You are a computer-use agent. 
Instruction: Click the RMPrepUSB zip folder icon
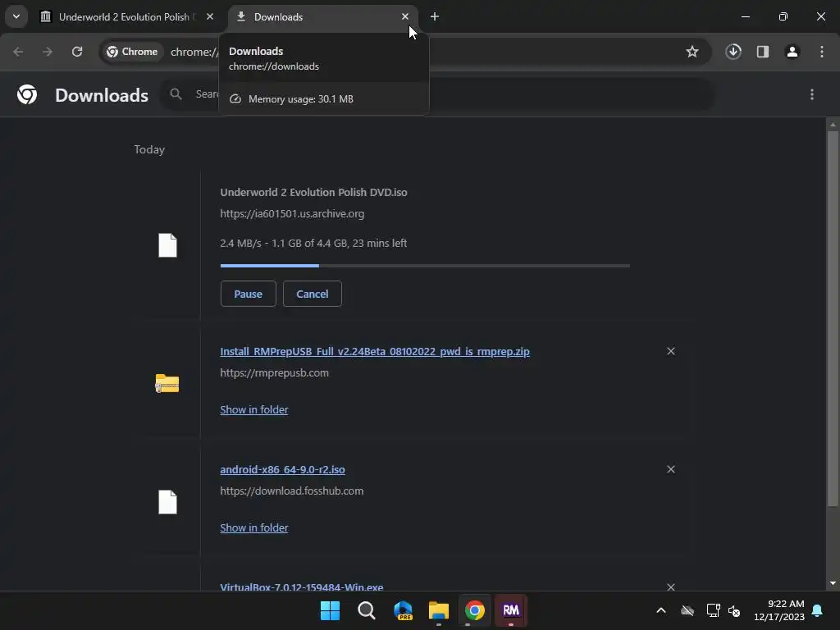[167, 383]
